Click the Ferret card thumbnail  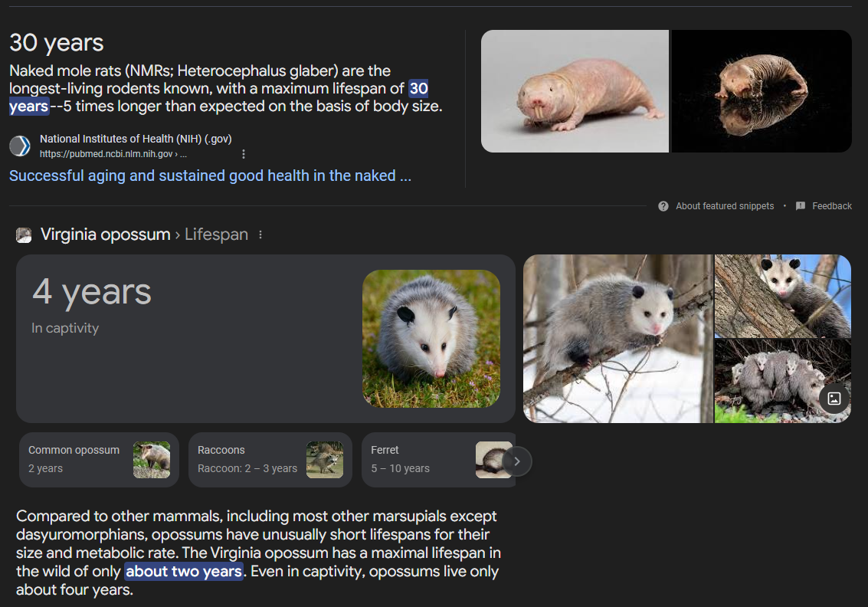(494, 460)
